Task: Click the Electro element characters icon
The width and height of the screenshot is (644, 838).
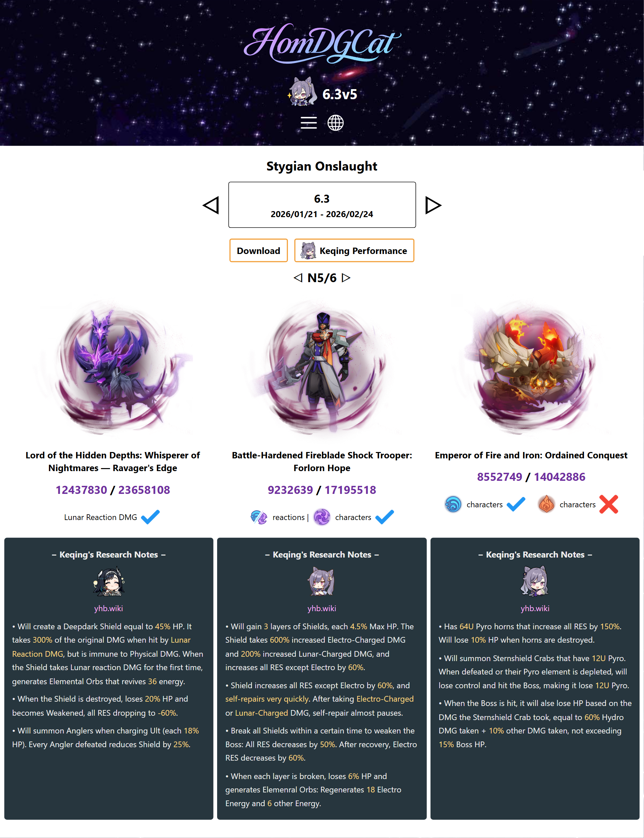Action: (x=322, y=517)
